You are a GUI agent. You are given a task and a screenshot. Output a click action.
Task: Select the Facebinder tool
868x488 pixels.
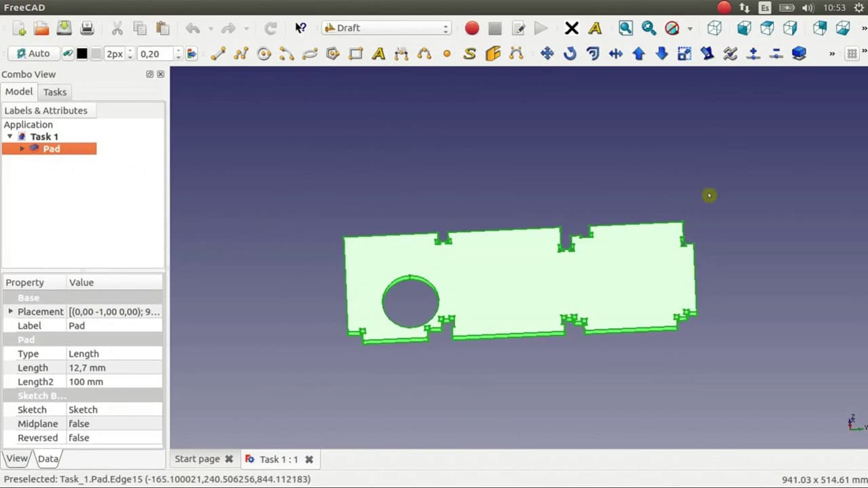point(493,54)
